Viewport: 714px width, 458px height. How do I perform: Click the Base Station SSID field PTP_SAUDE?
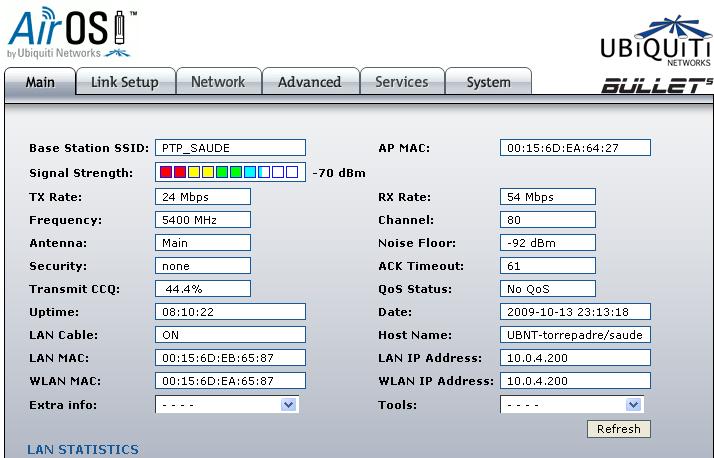point(230,148)
